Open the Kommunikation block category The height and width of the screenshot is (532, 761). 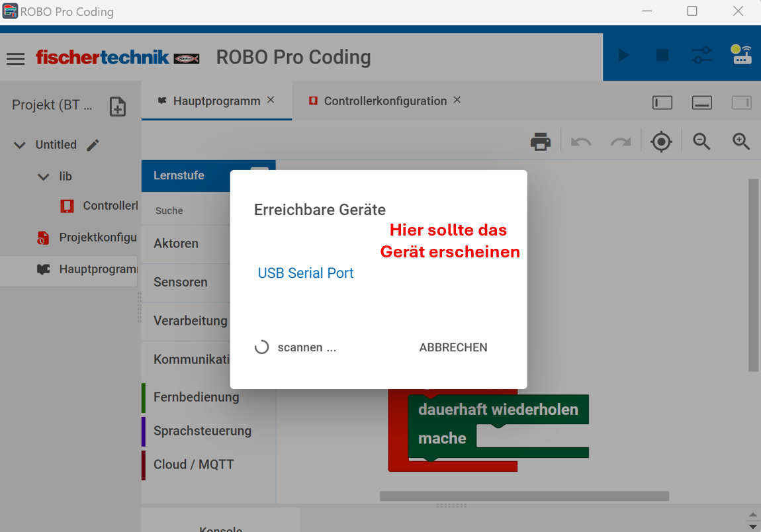(x=186, y=360)
